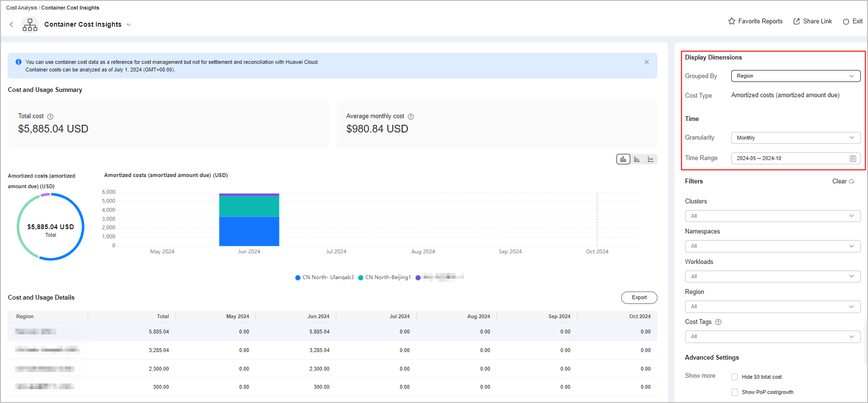868x403 pixels.
Task: Click the $980.84 USD average value
Action: pyautogui.click(x=377, y=129)
